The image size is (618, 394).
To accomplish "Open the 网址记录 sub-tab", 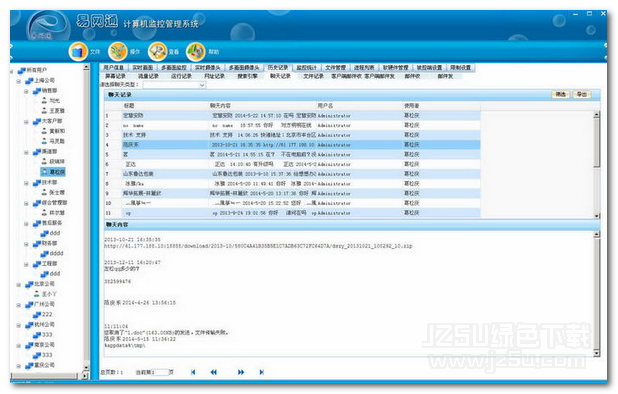I will point(214,76).
